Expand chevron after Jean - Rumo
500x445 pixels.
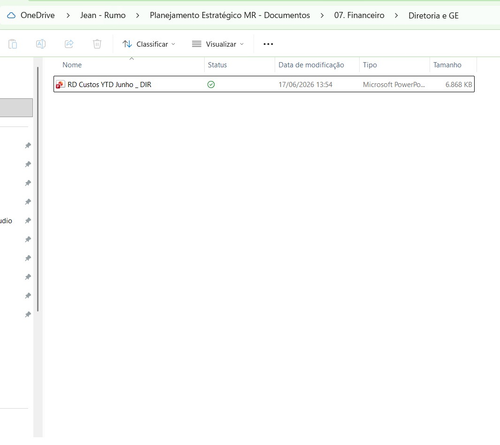(x=137, y=15)
